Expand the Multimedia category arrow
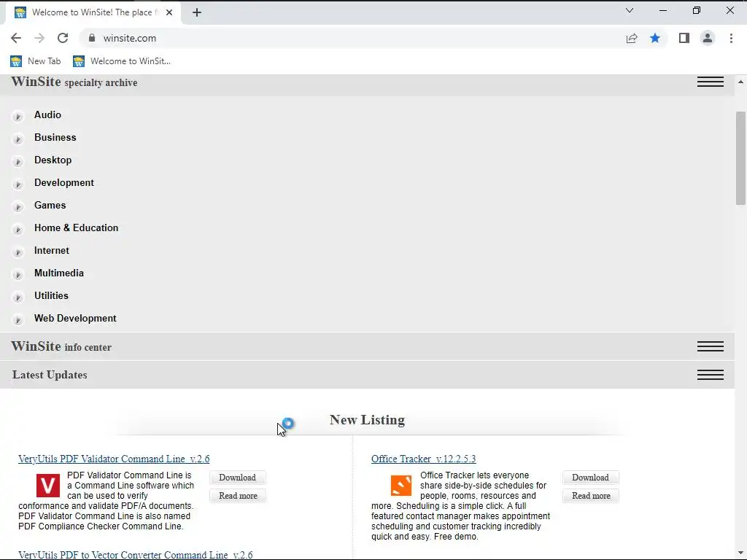This screenshot has height=560, width=747. (18, 274)
